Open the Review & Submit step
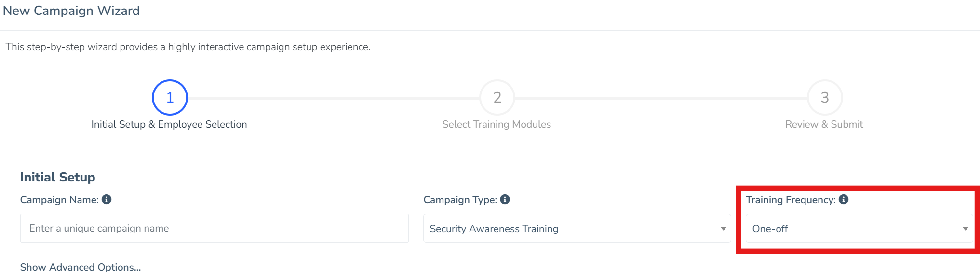Viewport: 980px width, 272px height. coord(824,124)
